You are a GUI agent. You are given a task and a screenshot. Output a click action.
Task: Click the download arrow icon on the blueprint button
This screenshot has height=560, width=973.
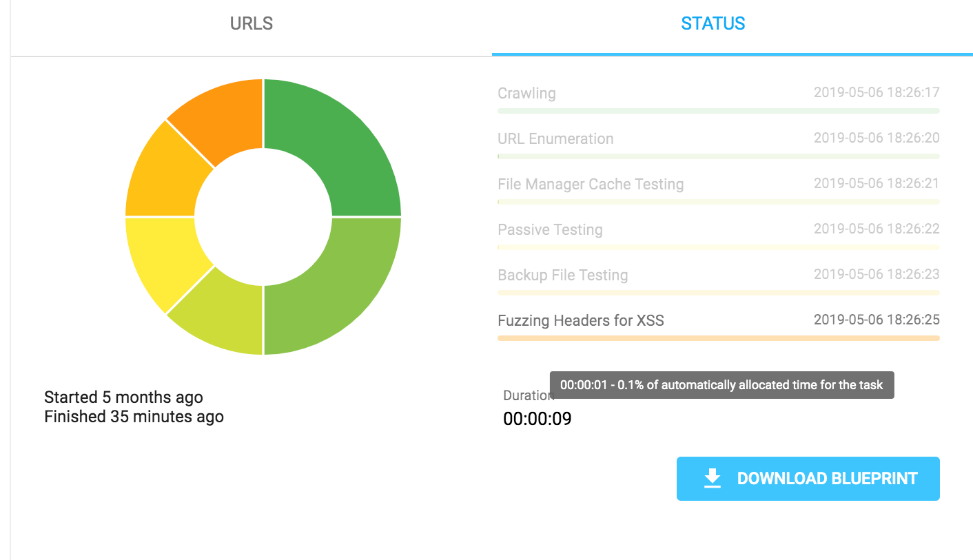(712, 478)
